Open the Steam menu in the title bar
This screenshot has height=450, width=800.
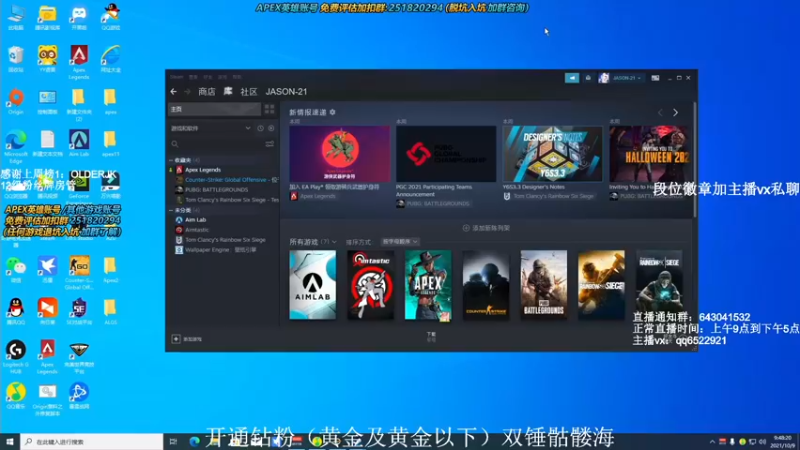[x=177, y=77]
